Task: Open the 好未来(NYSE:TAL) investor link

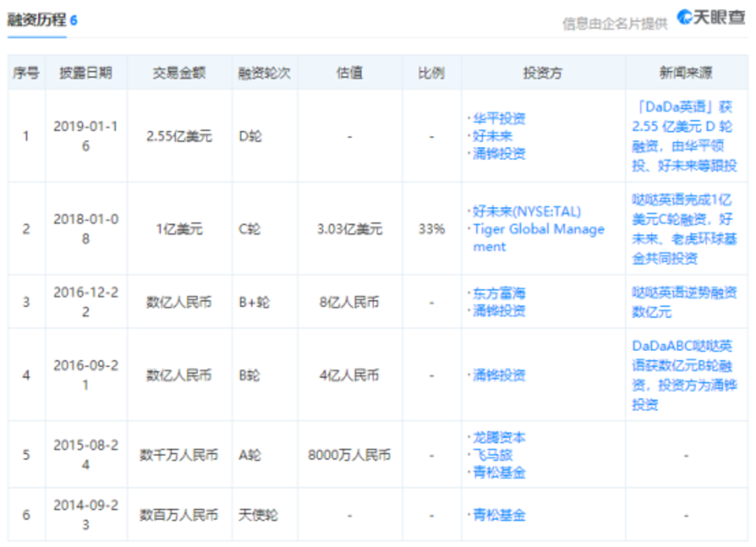Action: [x=526, y=211]
